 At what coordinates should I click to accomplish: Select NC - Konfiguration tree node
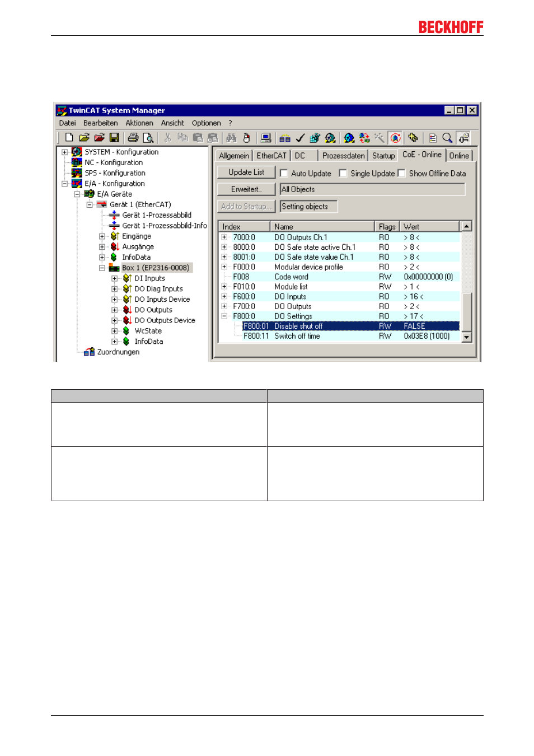(114, 162)
